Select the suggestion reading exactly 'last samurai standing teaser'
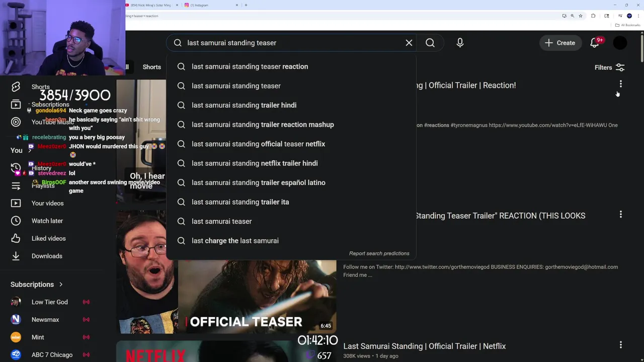 (x=291, y=86)
